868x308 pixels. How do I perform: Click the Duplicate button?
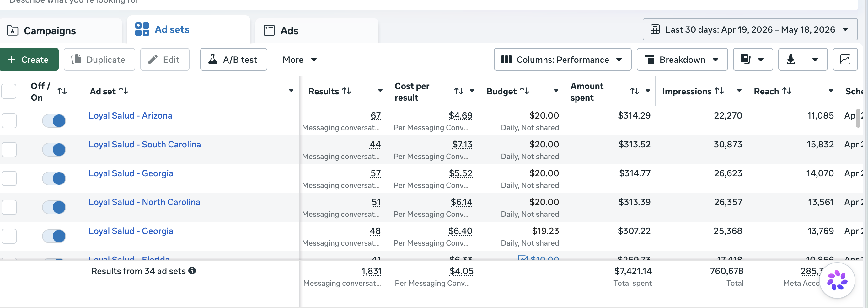99,60
